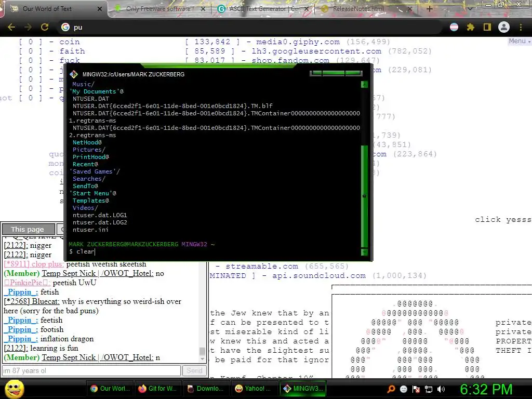Go back in the browser
Viewport: 532px width, 399px height.
[x=11, y=27]
